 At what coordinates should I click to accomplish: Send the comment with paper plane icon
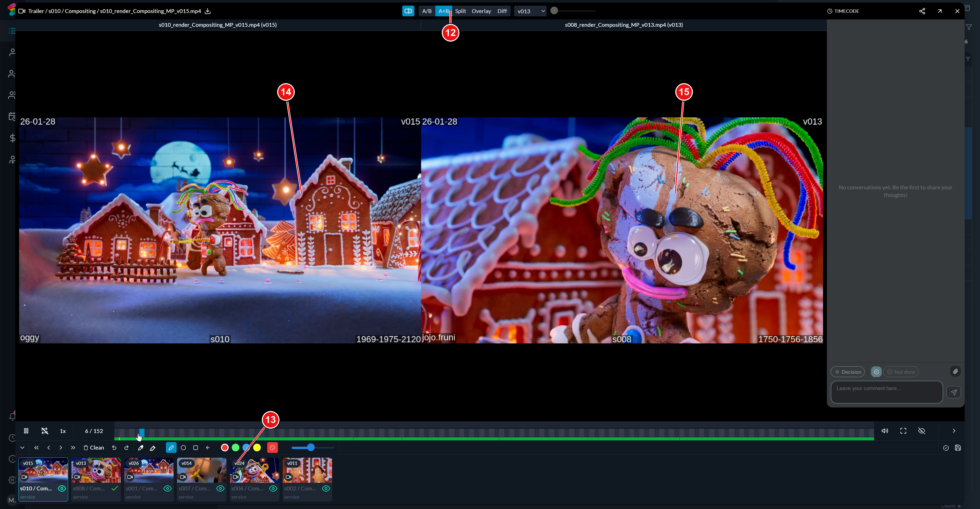[953, 392]
